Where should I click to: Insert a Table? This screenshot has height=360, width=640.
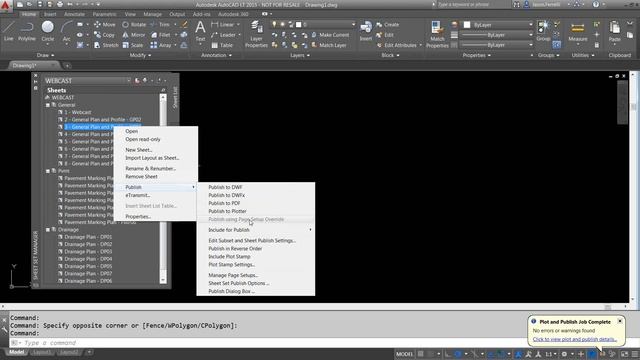(222, 45)
